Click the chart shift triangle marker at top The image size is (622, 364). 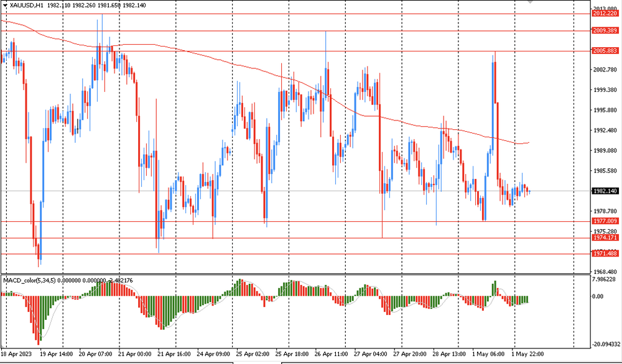pyautogui.click(x=531, y=2)
